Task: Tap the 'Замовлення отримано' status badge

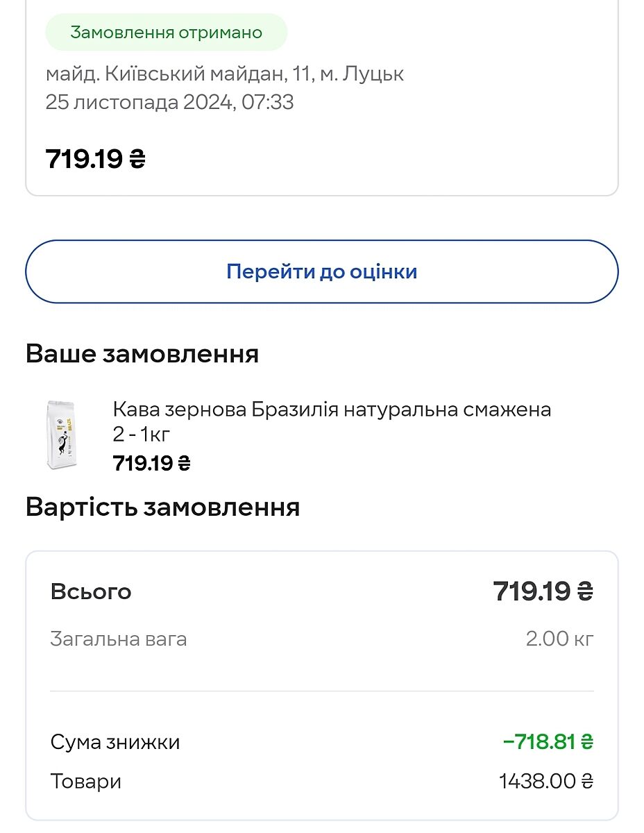Action: pyautogui.click(x=167, y=33)
